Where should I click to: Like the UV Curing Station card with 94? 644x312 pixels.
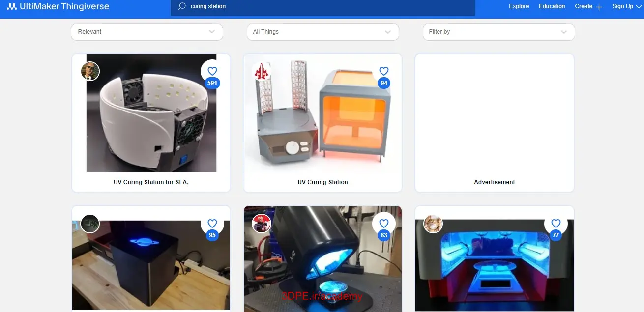tap(384, 71)
